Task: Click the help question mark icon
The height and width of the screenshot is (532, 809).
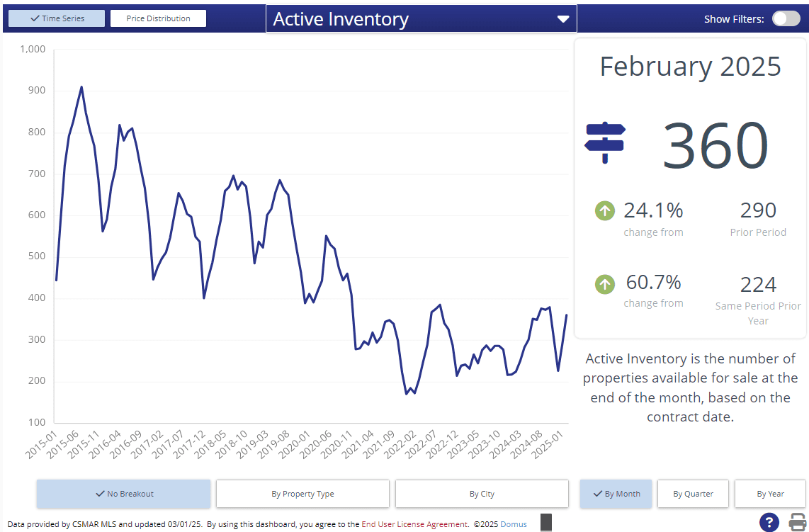Action: point(769,523)
